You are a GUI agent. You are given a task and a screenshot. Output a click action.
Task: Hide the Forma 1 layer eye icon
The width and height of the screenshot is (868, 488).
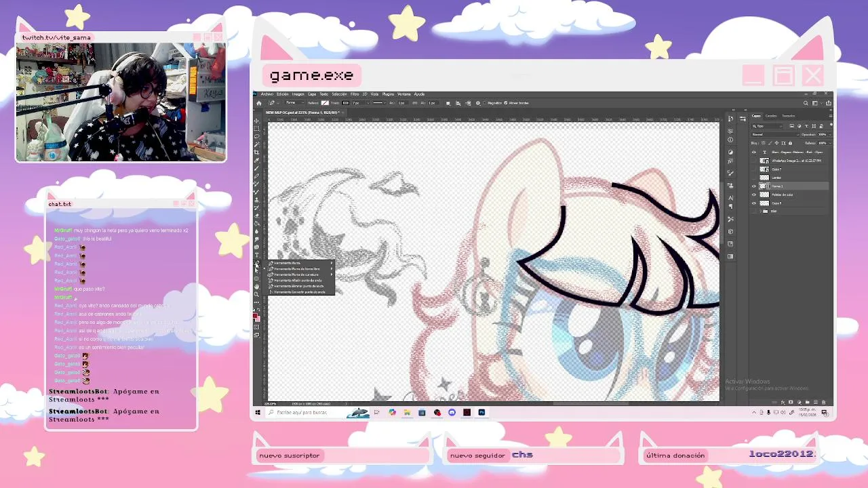[x=754, y=186]
